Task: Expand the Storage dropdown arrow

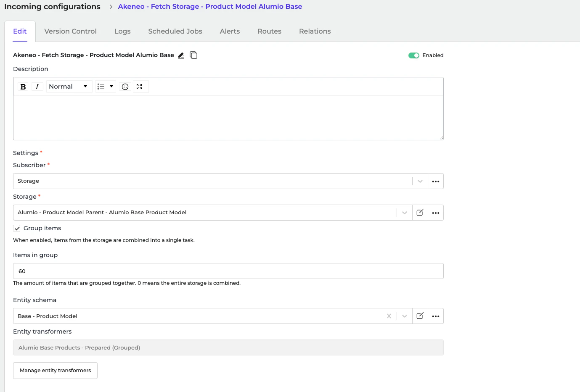Action: 405,213
